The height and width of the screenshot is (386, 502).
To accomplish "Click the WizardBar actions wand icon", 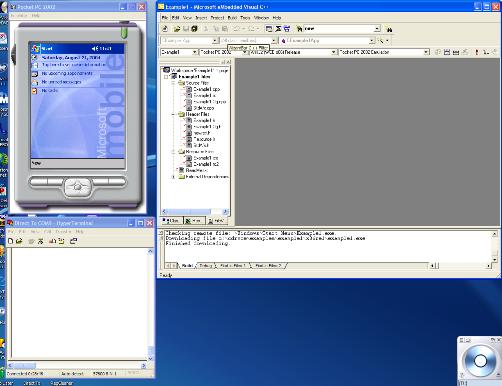I will (x=381, y=41).
